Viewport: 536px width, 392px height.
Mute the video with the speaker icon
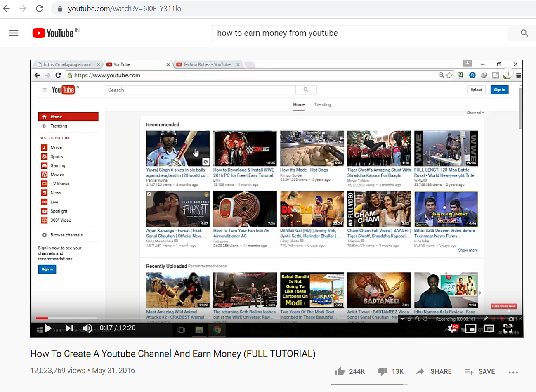click(x=87, y=328)
